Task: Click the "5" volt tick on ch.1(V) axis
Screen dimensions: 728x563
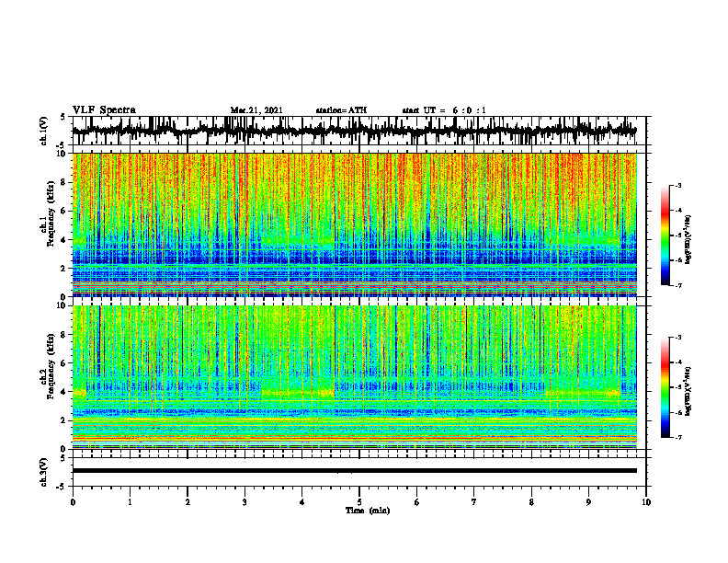Action: [63, 117]
